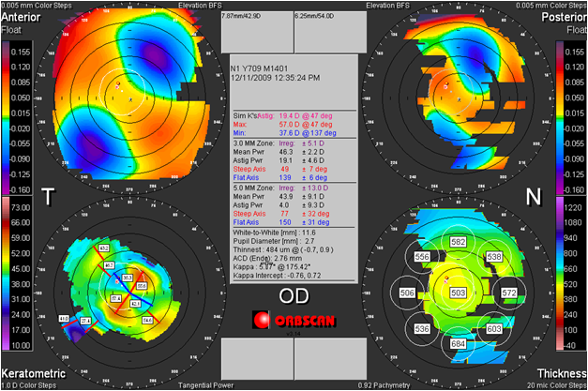588x391 pixels.
Task: Select the 684 inferior thickness circle
Action: pyautogui.click(x=458, y=344)
